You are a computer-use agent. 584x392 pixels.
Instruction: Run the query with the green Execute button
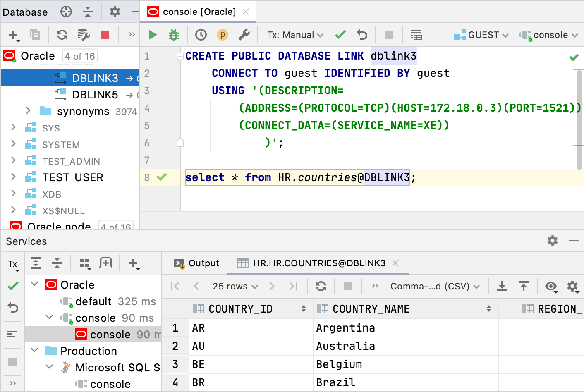coord(153,35)
